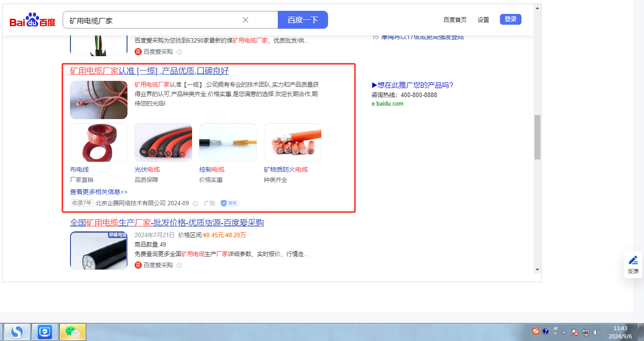Click the 厂家直销 caption

coord(82,180)
